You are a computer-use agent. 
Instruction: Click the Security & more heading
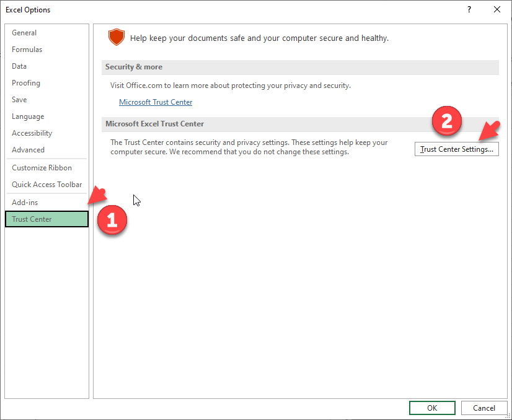[x=133, y=67]
